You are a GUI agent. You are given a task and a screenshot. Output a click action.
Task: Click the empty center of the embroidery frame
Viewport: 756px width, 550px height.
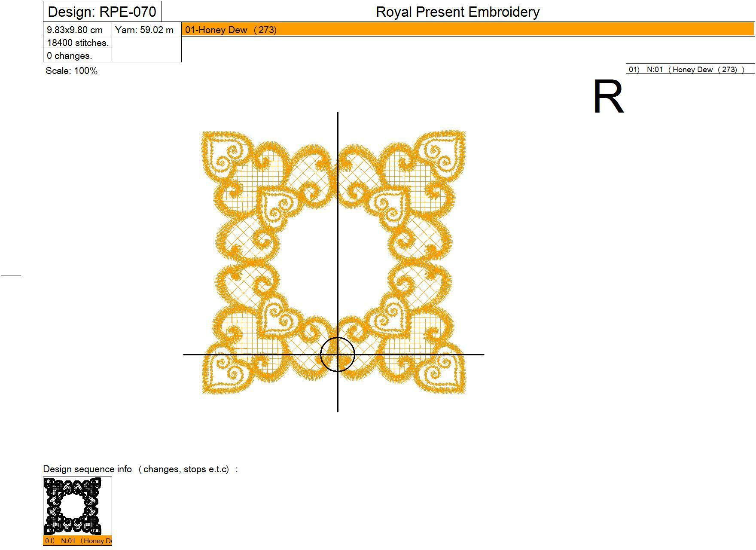[x=334, y=263]
